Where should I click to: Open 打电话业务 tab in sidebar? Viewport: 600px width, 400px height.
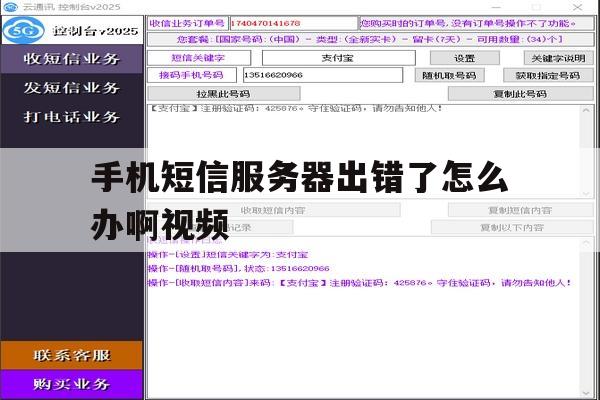(x=72, y=117)
